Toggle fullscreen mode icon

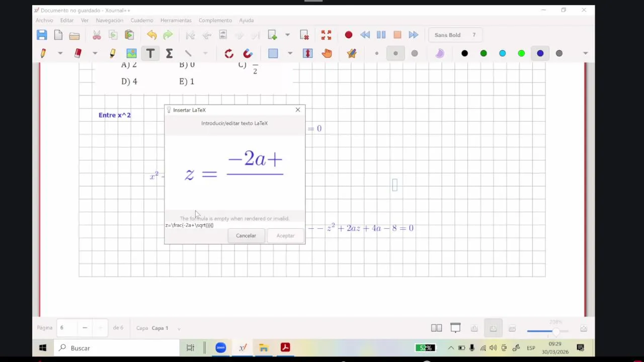pyautogui.click(x=326, y=35)
